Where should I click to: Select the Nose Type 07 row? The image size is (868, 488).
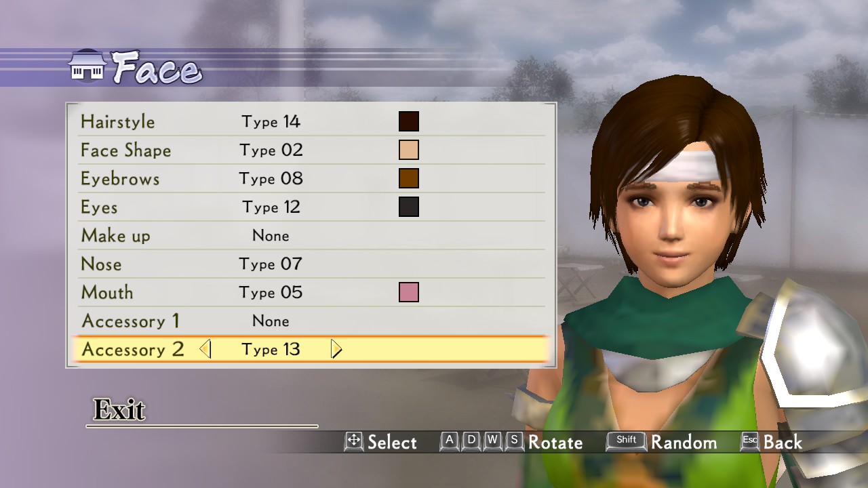[x=310, y=264]
